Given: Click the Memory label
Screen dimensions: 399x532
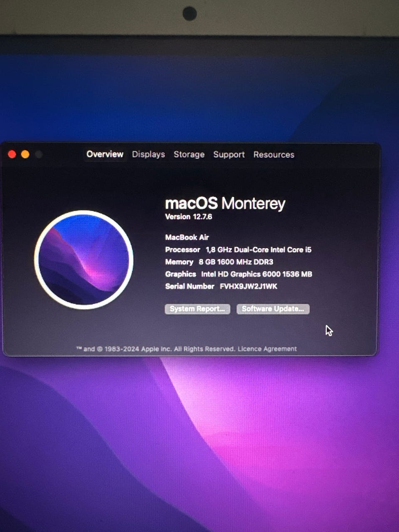Looking at the screenshot, I should (179, 262).
